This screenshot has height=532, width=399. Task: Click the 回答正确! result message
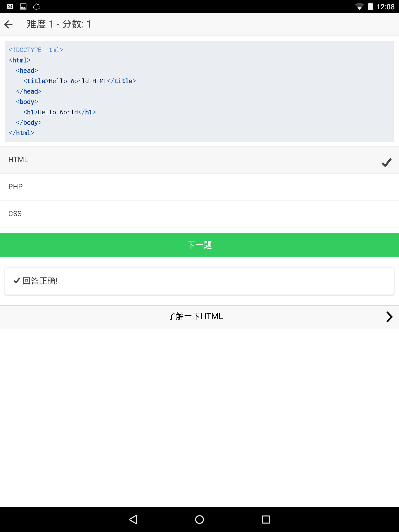[199, 281]
